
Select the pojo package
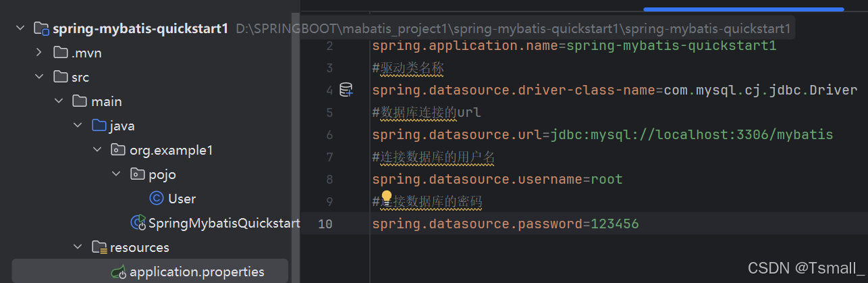[x=162, y=174]
